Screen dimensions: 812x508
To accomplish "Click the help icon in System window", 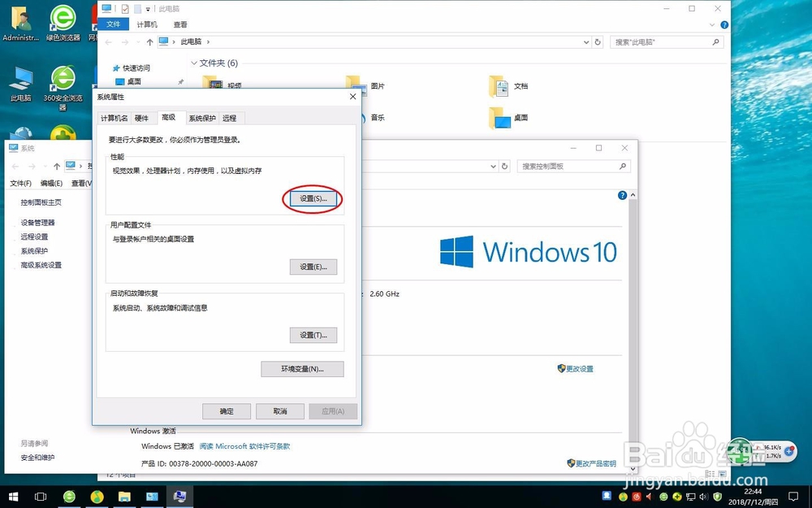I will pos(623,195).
